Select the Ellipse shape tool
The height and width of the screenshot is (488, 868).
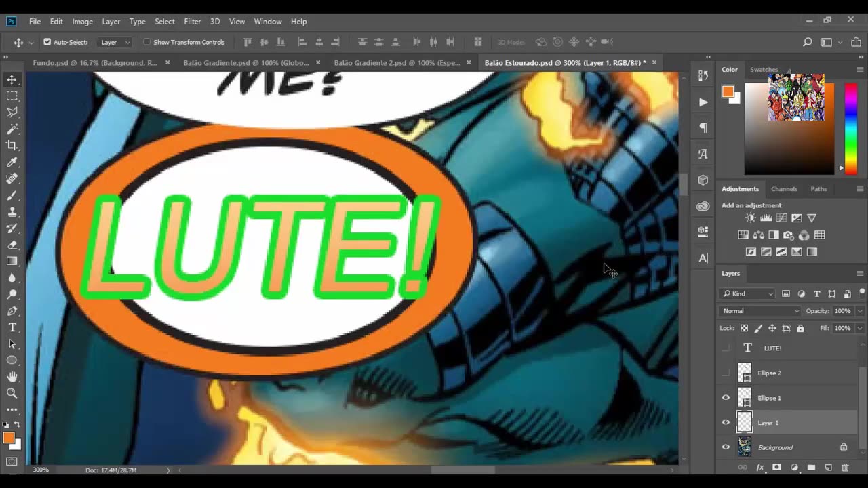12,360
